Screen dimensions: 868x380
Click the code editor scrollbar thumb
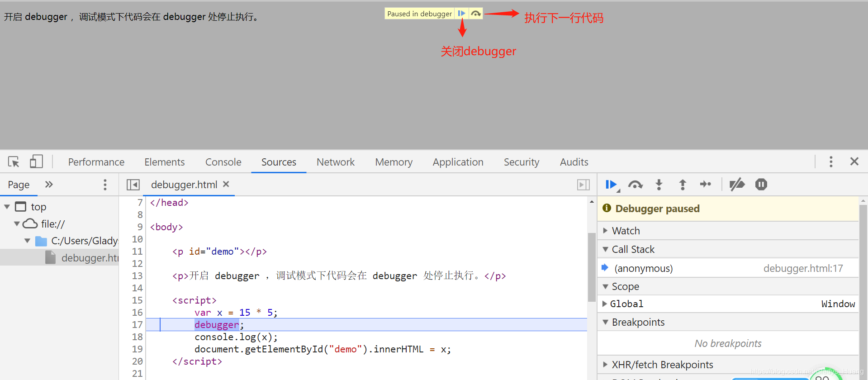coord(592,267)
